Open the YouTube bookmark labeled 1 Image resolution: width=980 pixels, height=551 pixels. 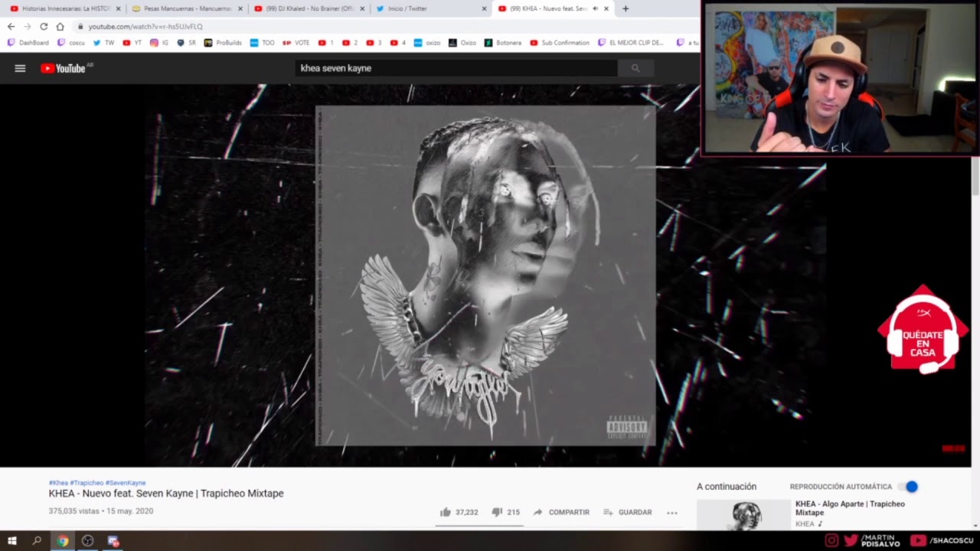(326, 43)
